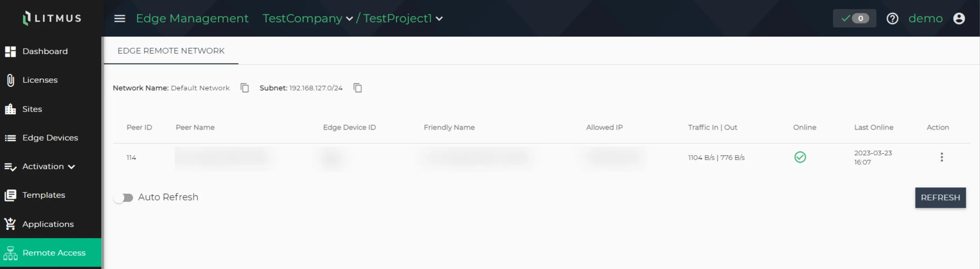The width and height of the screenshot is (980, 269).
Task: Copy the Network Name to clipboard
Action: (245, 88)
